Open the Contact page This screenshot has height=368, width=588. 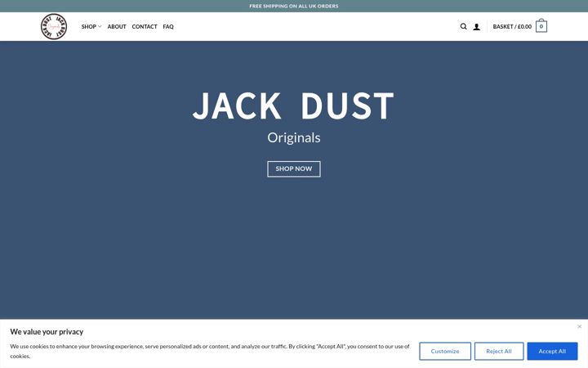pyautogui.click(x=145, y=27)
